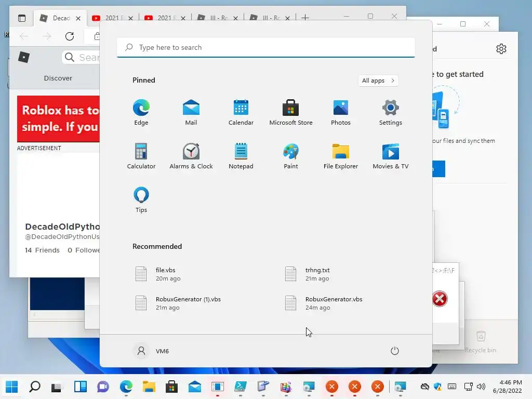Click the Power button in Start menu
This screenshot has height=399, width=532.
tap(395, 351)
